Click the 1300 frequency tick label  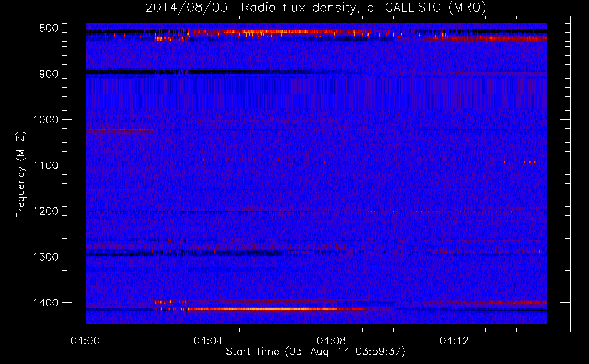[46, 257]
